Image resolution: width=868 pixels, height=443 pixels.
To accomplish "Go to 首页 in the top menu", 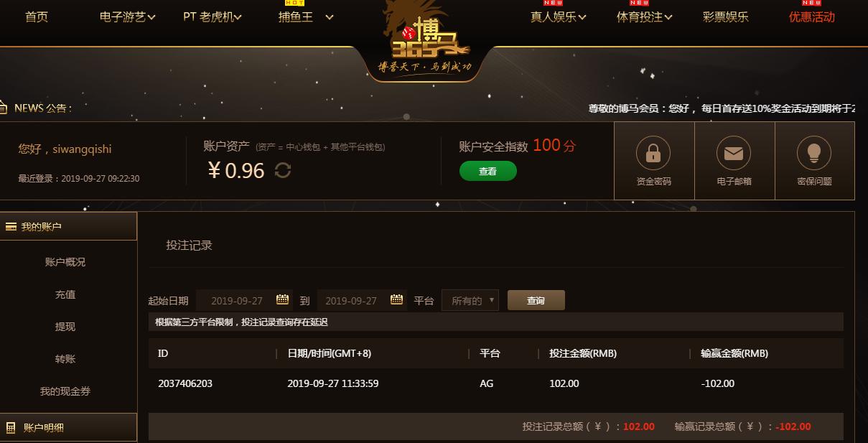I will 37,17.
